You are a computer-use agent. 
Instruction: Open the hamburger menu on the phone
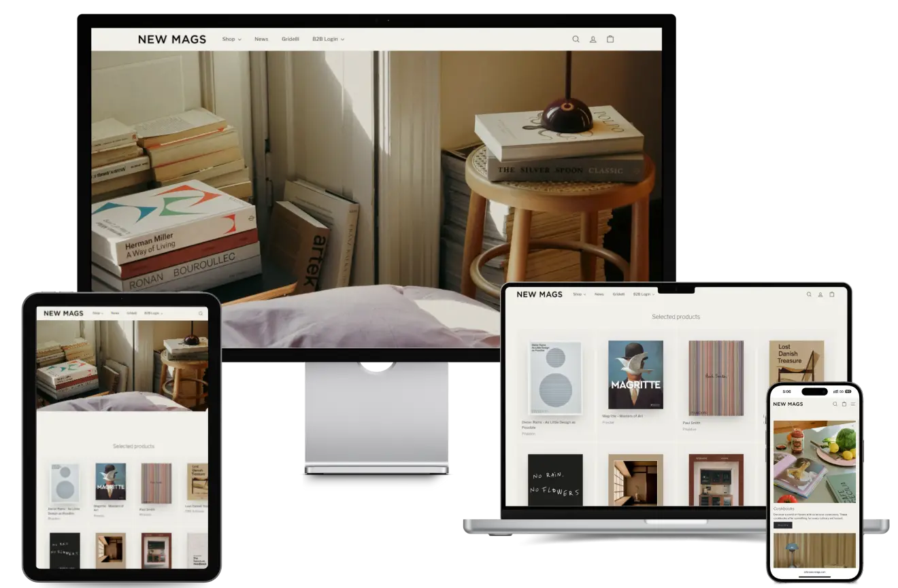click(x=853, y=404)
